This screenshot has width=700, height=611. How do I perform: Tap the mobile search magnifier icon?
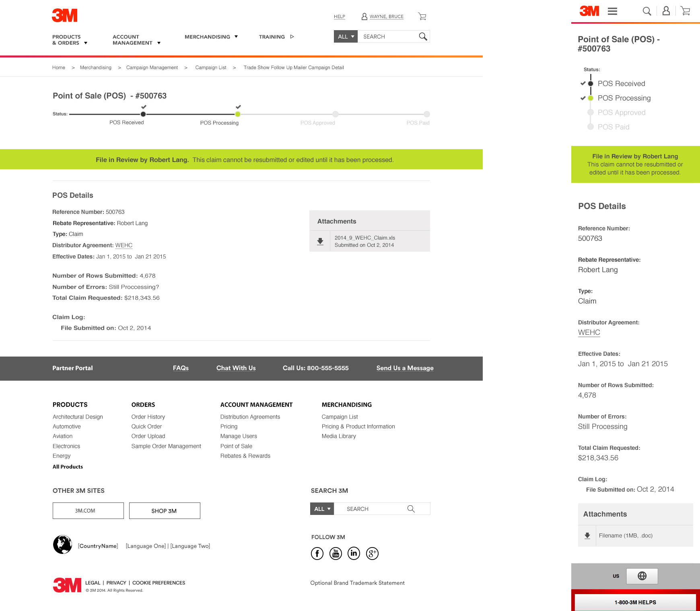pyautogui.click(x=647, y=11)
